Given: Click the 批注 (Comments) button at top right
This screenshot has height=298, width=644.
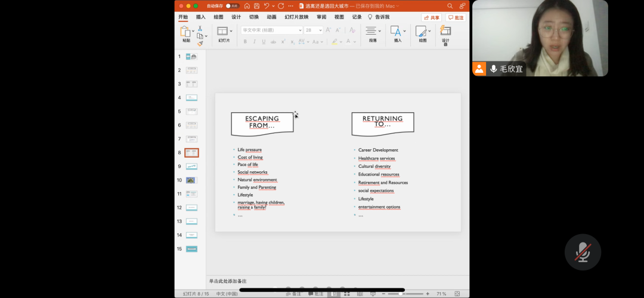Looking at the screenshot, I should tap(456, 18).
